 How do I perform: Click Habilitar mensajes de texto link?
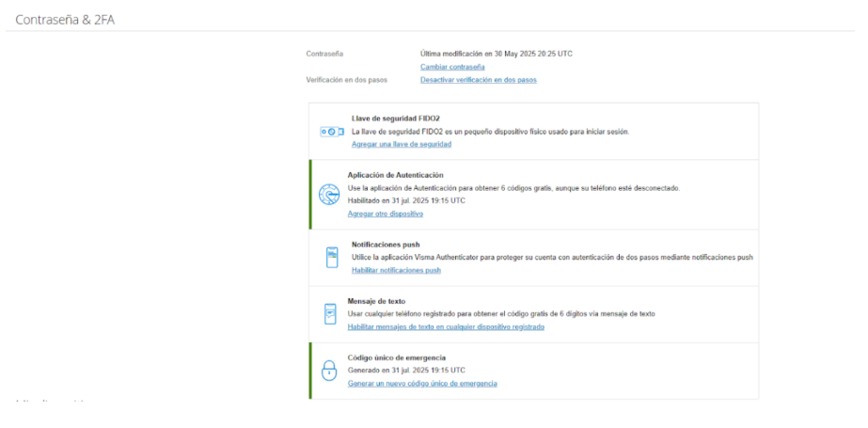(x=446, y=326)
